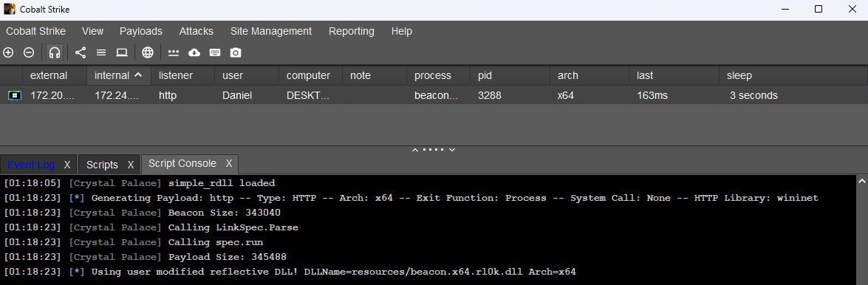Click the Connect plus icon in toolbar

click(x=8, y=52)
